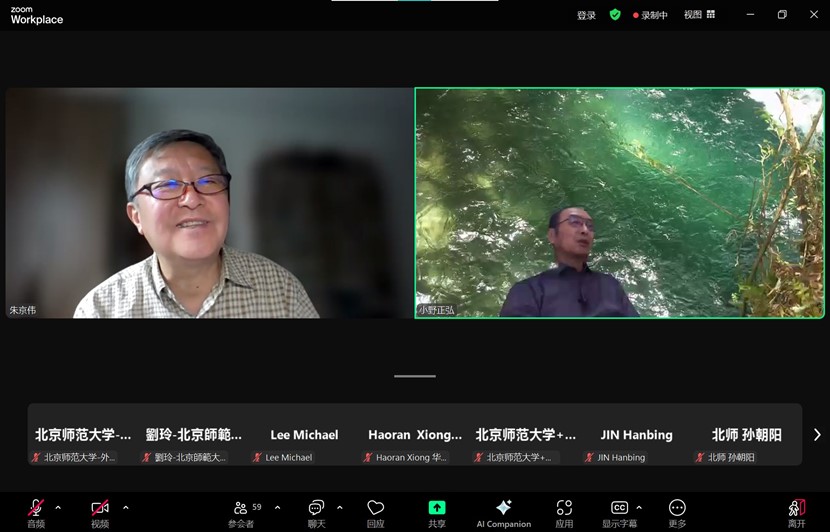Expand chat options arrow beside 聊天
This screenshot has height=532, width=830.
pos(339,508)
